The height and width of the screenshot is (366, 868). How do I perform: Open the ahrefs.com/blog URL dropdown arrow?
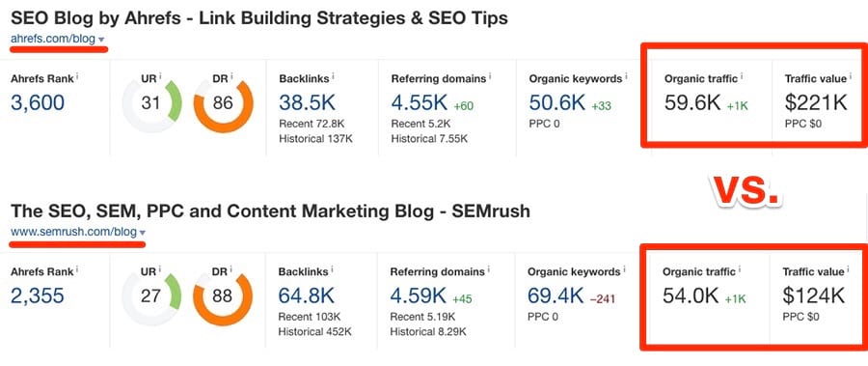click(x=100, y=40)
